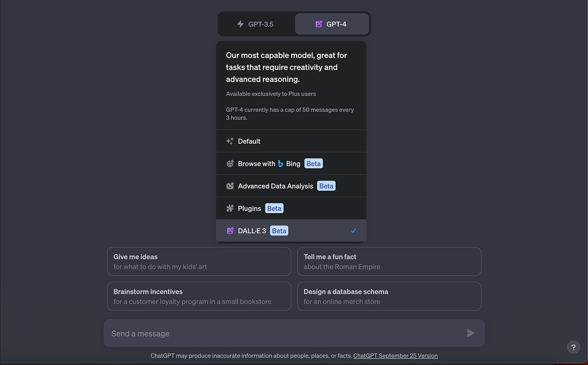Click the Beta badge next to DALL·E 3
588x365 pixels.
click(x=279, y=231)
